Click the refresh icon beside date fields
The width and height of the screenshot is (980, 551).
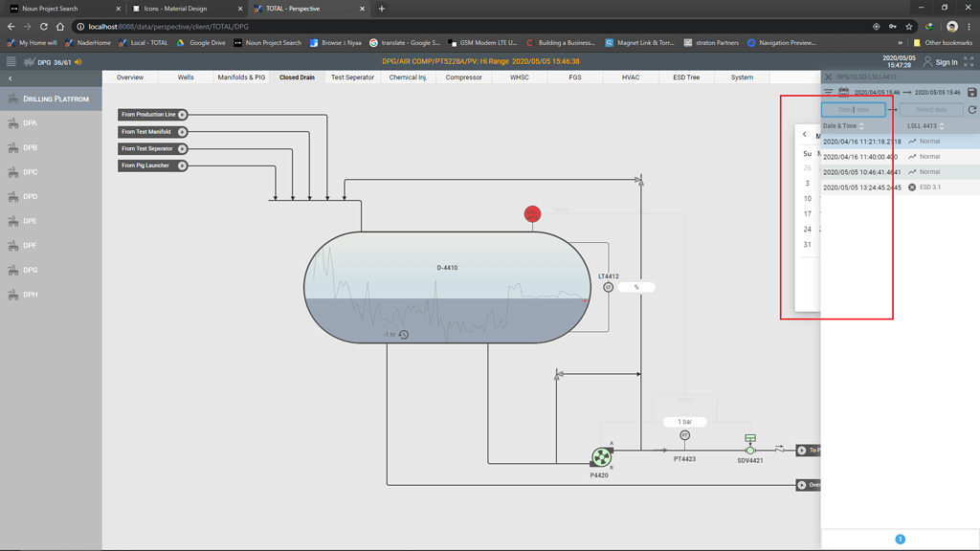coord(971,110)
